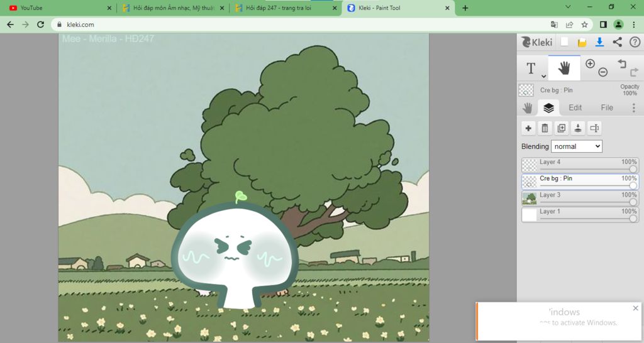Click the Kleki logo home button

click(537, 42)
